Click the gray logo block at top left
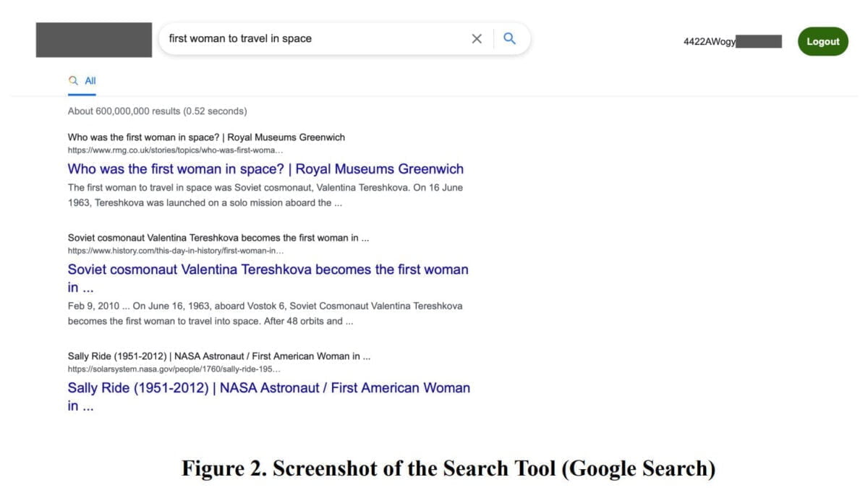This screenshot has width=868, height=498. (x=94, y=40)
